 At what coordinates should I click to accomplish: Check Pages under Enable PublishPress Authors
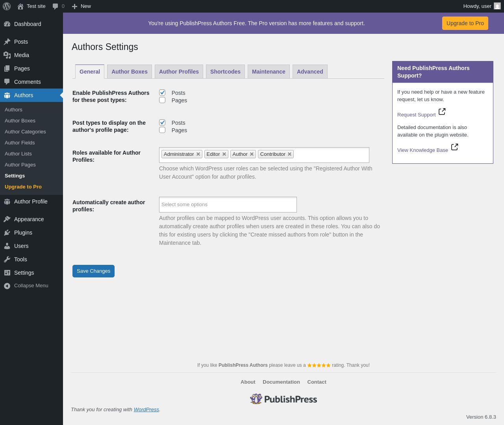click(162, 100)
